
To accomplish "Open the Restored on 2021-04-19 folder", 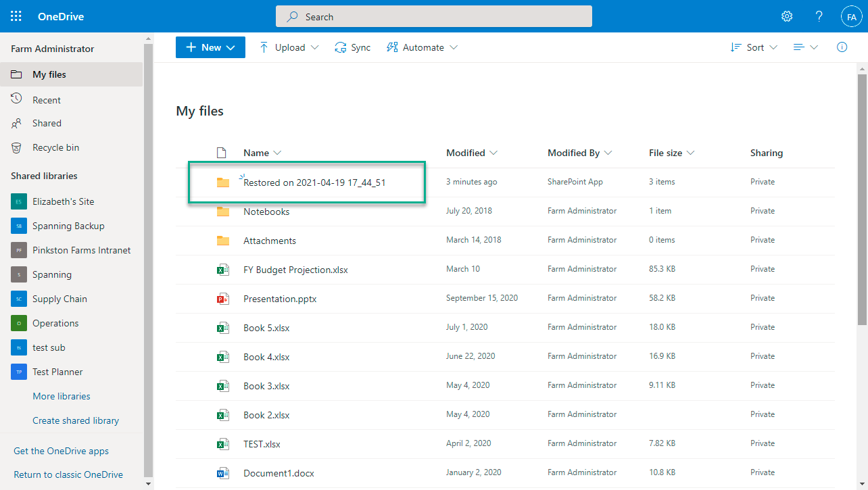I will coord(314,182).
